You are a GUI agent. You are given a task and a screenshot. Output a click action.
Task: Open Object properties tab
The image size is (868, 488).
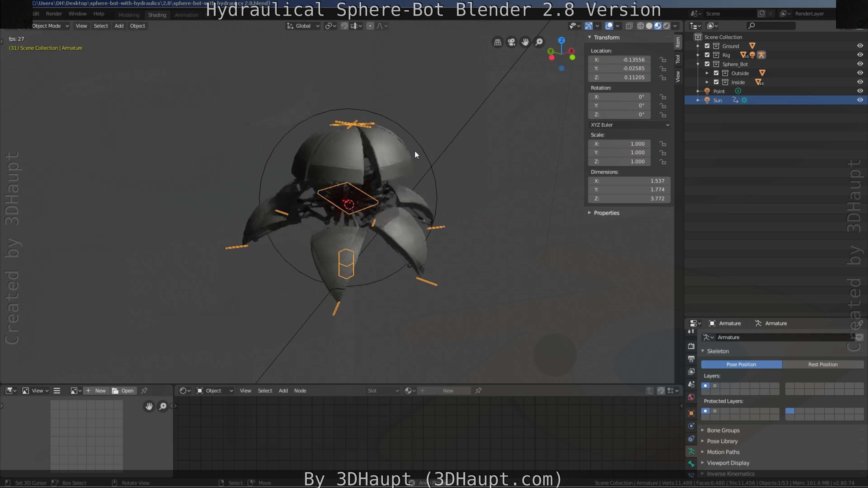point(691,413)
